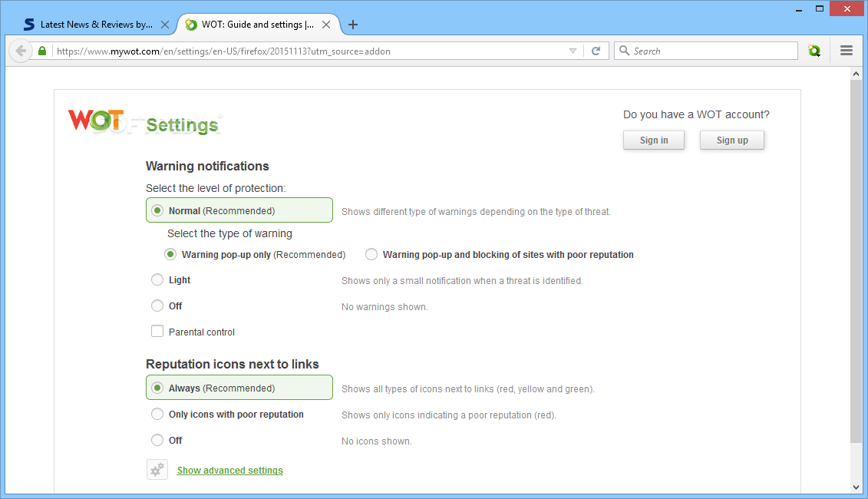
Task: Select Normal (Recommended) protection level
Action: (x=239, y=210)
